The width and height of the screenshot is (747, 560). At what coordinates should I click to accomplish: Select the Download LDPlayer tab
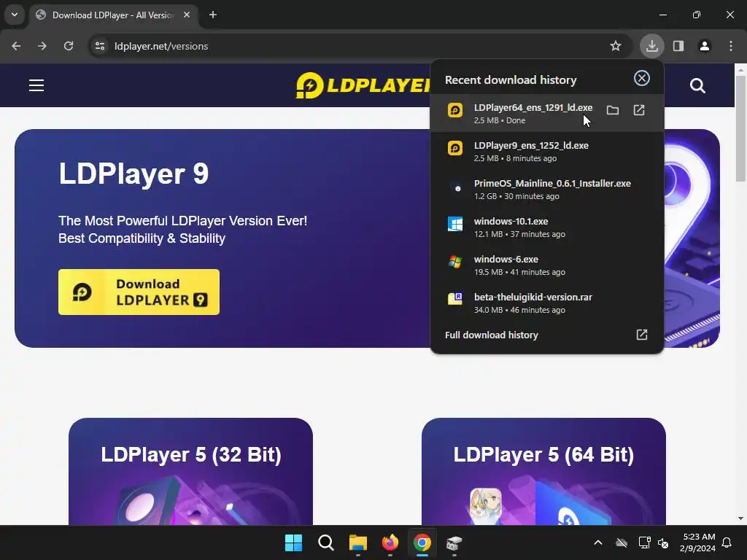(113, 15)
